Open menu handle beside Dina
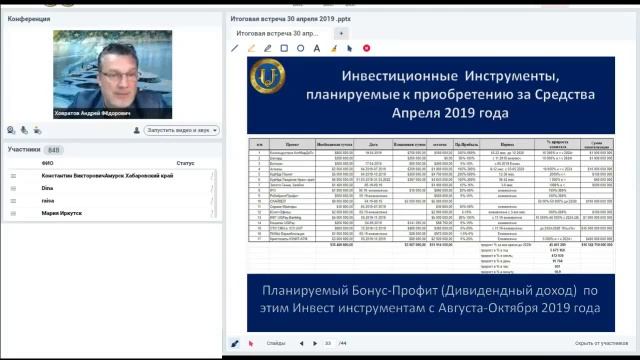640x360 pixels. coord(13,189)
